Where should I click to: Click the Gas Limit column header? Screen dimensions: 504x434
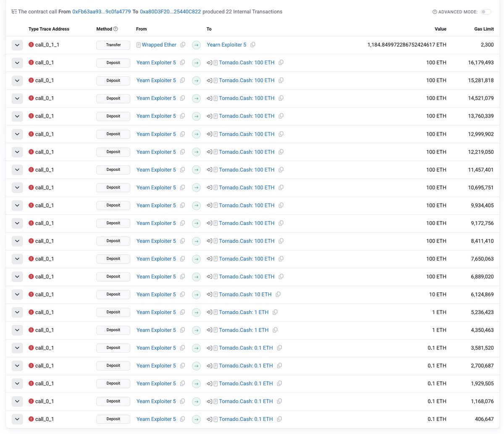[x=484, y=29]
